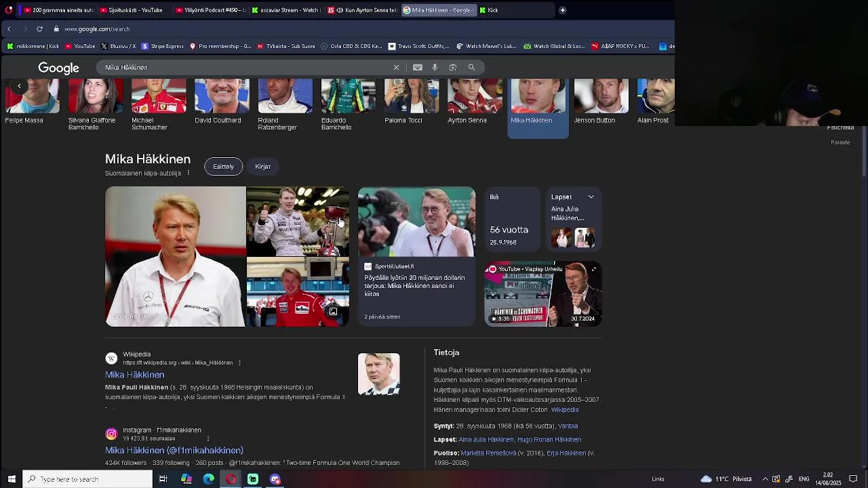Switch to the oscaviar Stream tab
Screen dimensions: 868x488
287,10
